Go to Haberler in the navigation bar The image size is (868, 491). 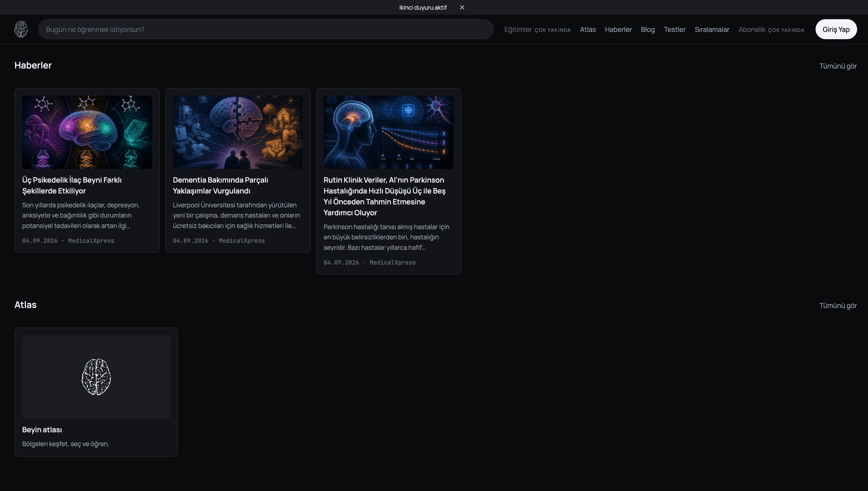[618, 29]
